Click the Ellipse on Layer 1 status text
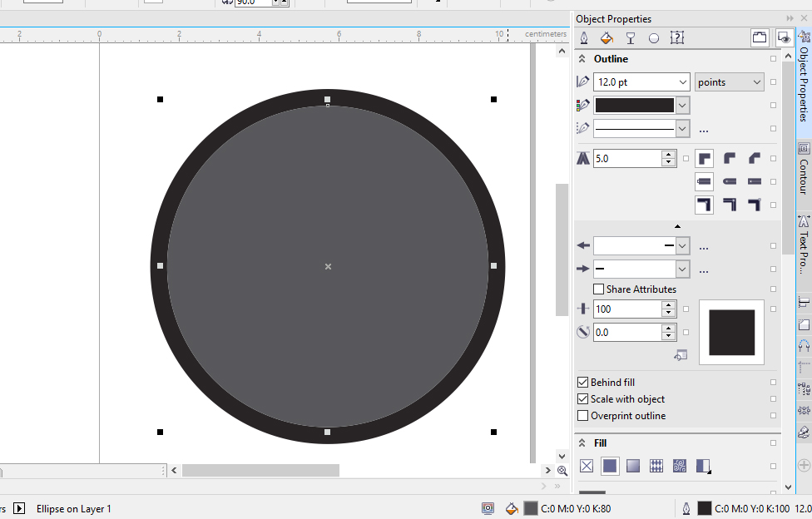The image size is (812, 519). (73, 509)
